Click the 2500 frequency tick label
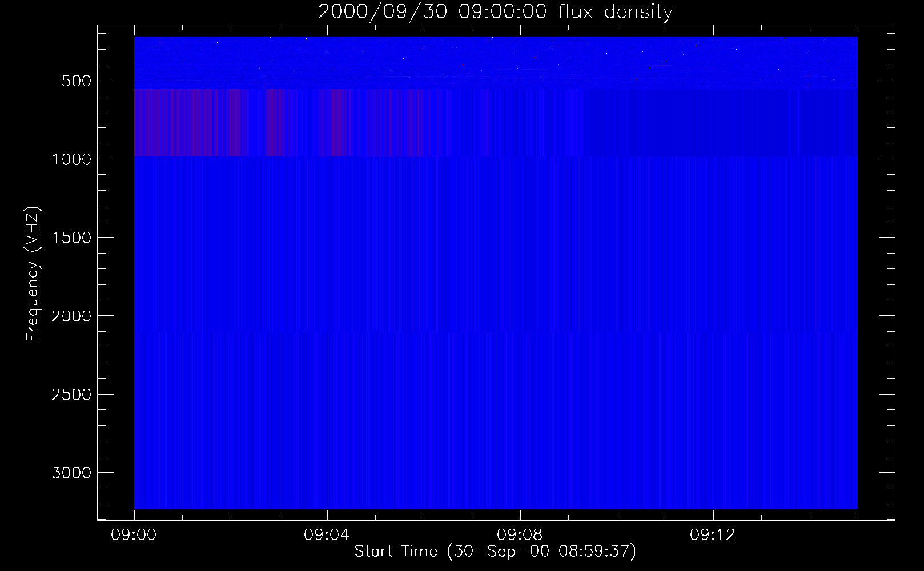 point(71,395)
